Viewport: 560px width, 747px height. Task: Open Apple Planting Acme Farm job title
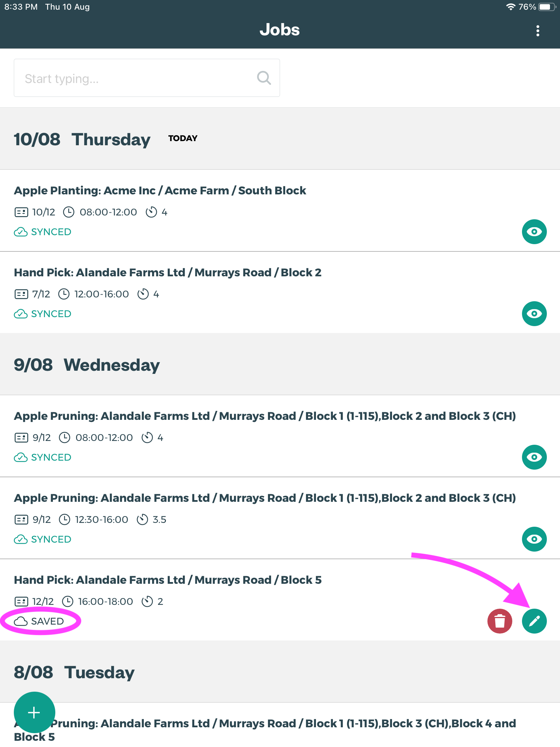160,191
